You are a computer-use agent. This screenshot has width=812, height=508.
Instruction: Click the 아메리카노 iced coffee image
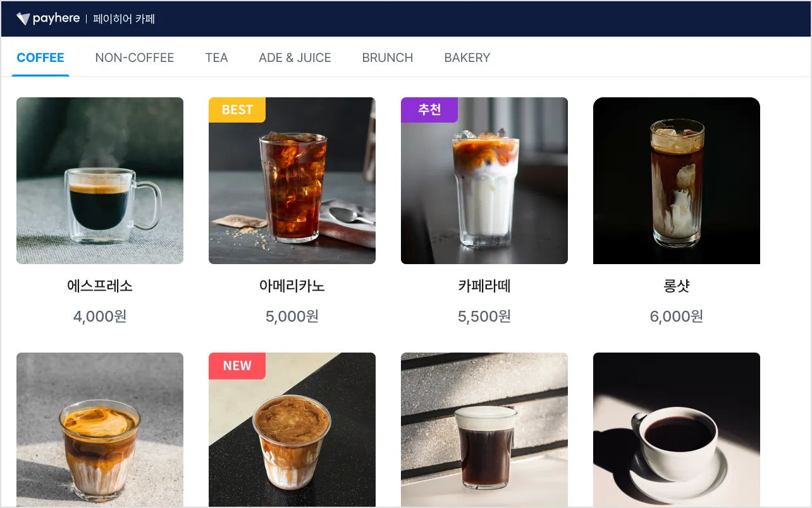(x=292, y=181)
